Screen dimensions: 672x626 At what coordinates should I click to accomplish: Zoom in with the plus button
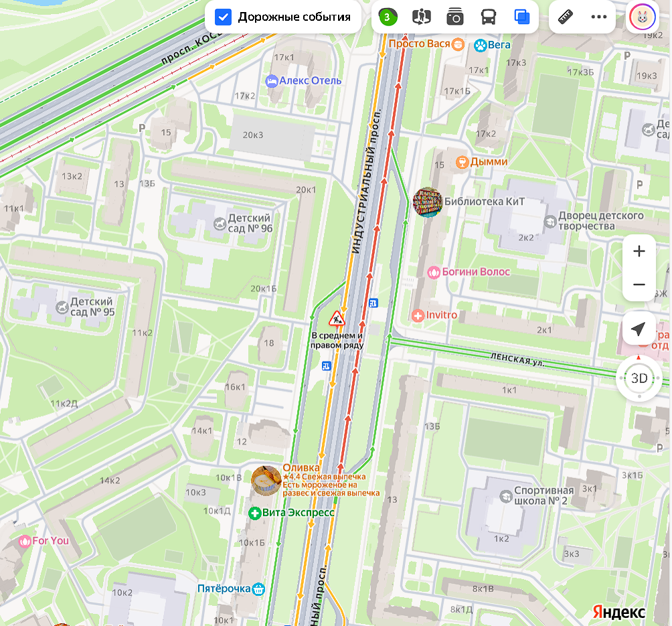point(639,252)
